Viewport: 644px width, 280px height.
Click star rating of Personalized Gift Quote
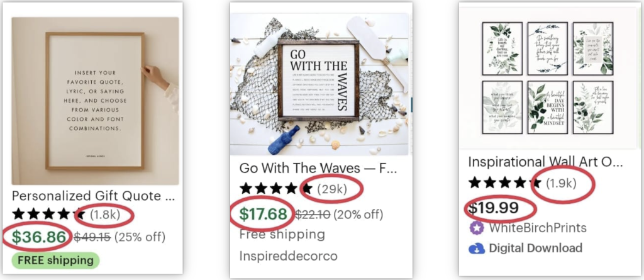tap(48, 215)
